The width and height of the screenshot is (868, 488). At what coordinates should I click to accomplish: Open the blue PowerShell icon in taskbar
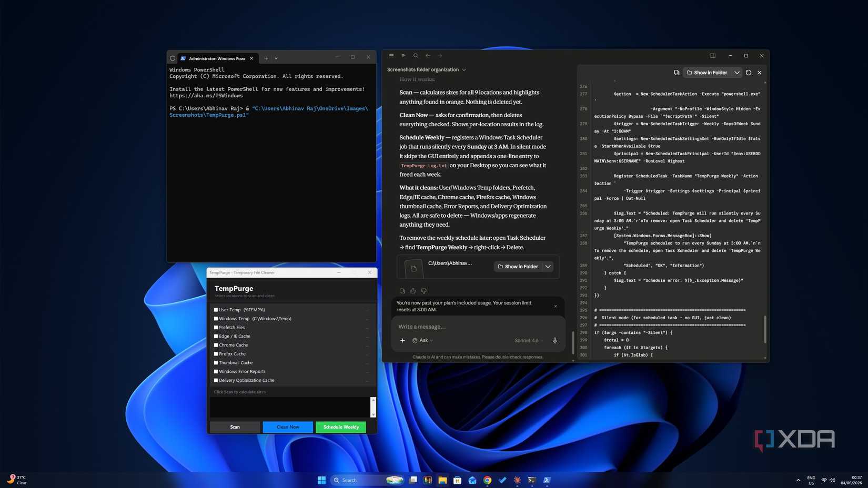[547, 480]
